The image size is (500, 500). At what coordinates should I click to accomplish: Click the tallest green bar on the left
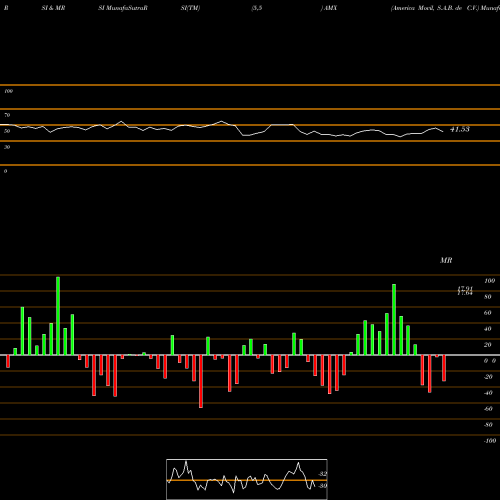click(x=58, y=316)
